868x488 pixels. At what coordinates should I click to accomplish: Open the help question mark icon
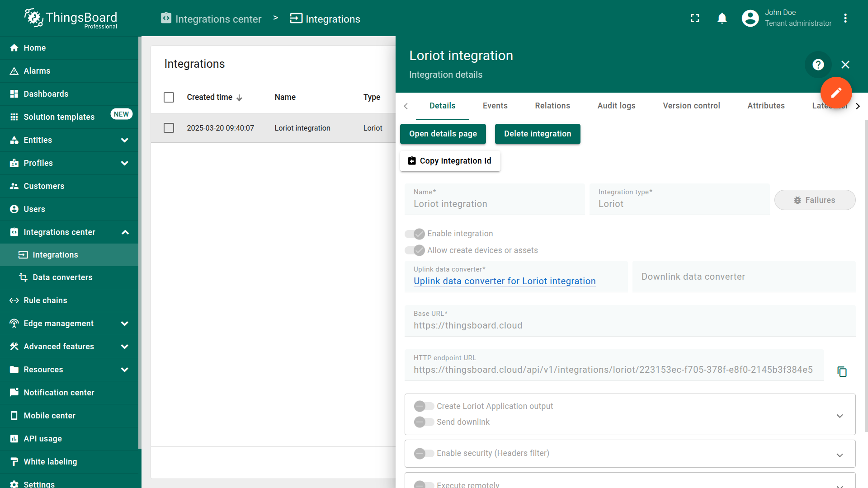818,65
